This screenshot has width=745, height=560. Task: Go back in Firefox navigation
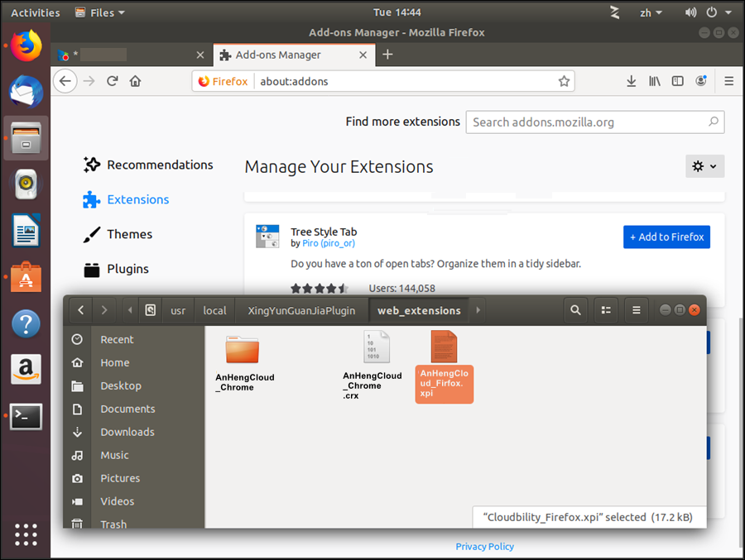(x=65, y=81)
